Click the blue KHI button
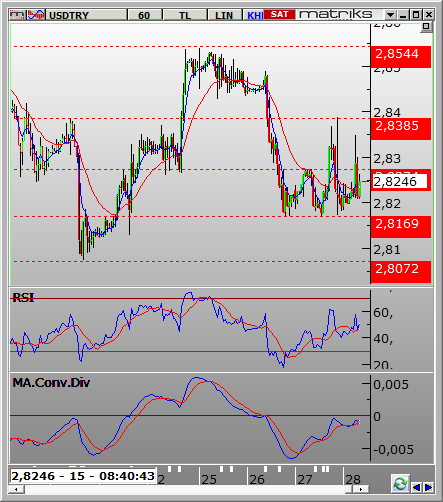The height and width of the screenshot is (502, 443). click(x=254, y=15)
